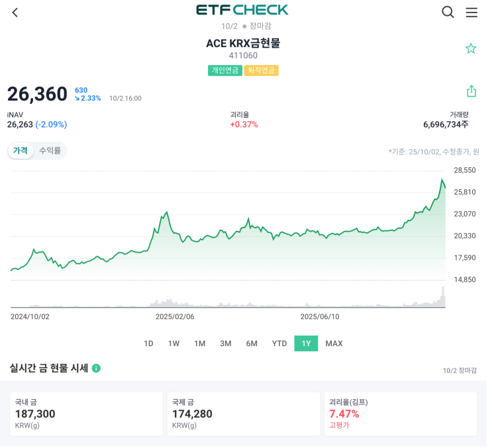Switch chart to 수익률 view

pyautogui.click(x=50, y=151)
